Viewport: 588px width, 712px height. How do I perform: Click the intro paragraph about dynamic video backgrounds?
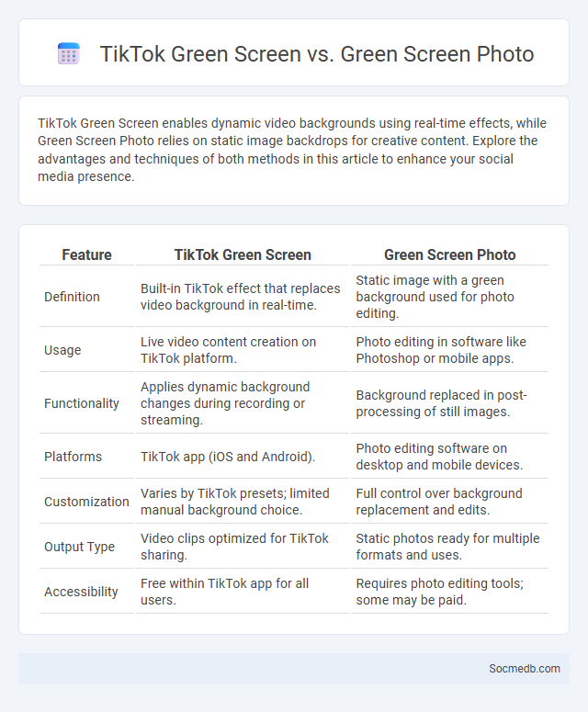coord(292,150)
